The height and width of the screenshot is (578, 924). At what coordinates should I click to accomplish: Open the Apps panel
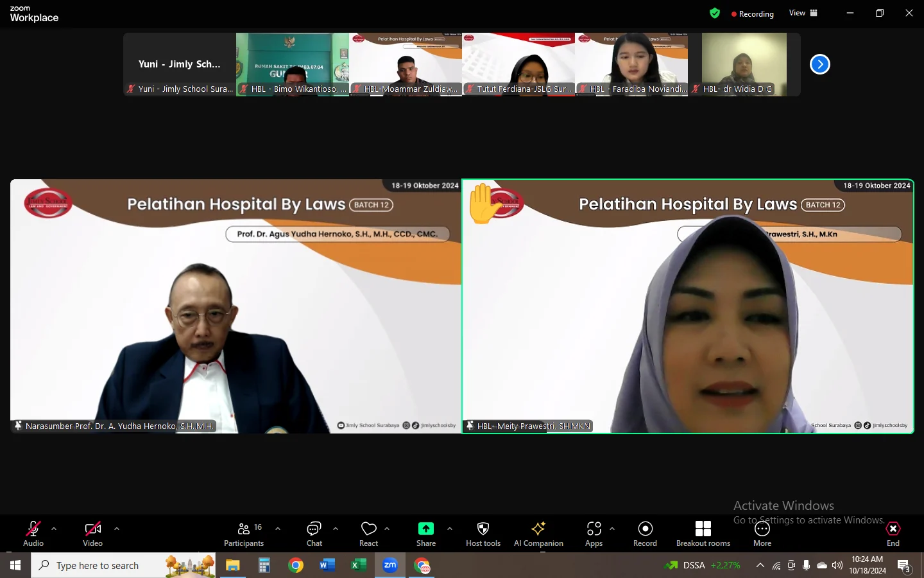pyautogui.click(x=594, y=533)
